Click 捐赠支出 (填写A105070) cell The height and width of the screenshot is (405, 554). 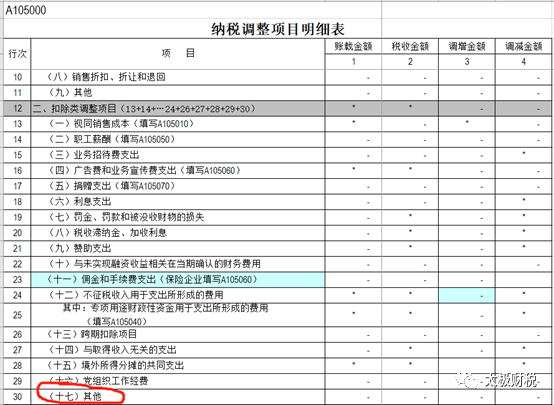click(x=178, y=186)
